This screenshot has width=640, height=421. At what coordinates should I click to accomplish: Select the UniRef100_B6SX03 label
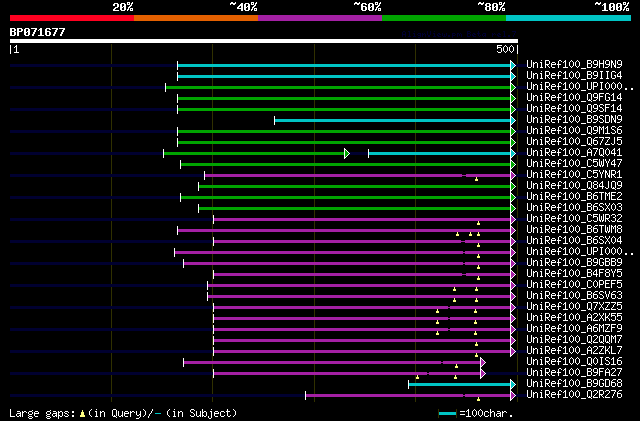pos(574,208)
